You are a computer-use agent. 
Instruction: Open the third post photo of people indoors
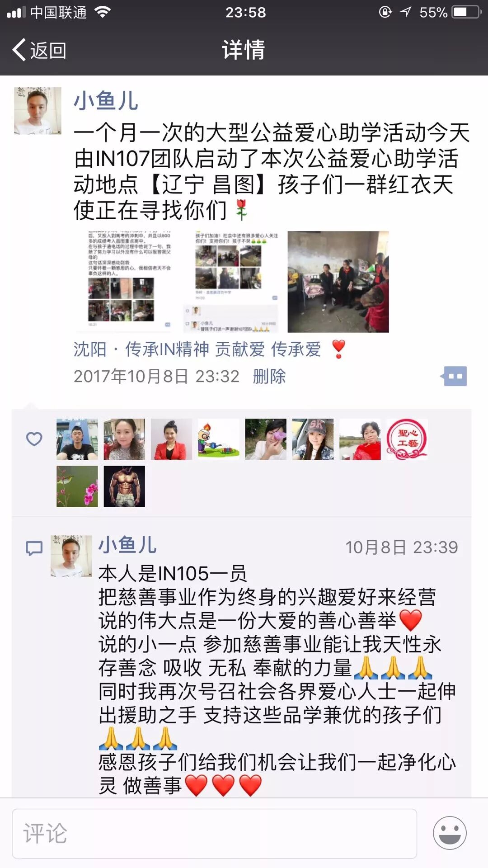pos(338,282)
